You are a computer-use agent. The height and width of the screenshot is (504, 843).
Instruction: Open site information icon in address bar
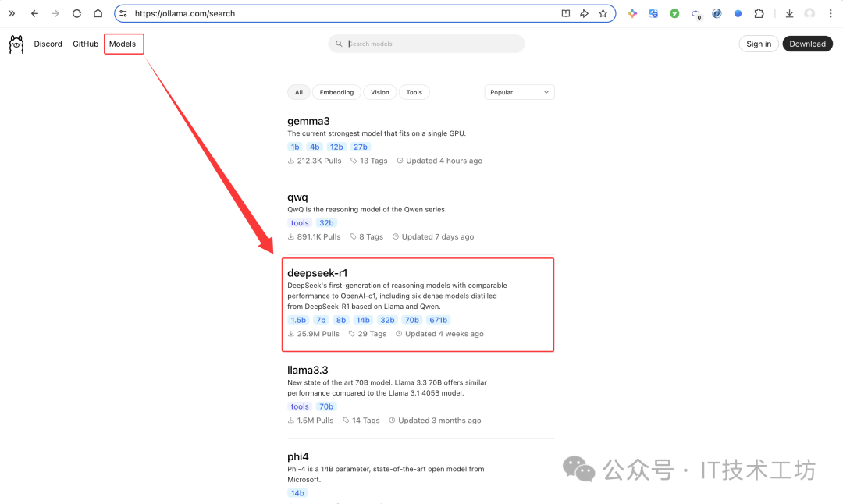[123, 13]
